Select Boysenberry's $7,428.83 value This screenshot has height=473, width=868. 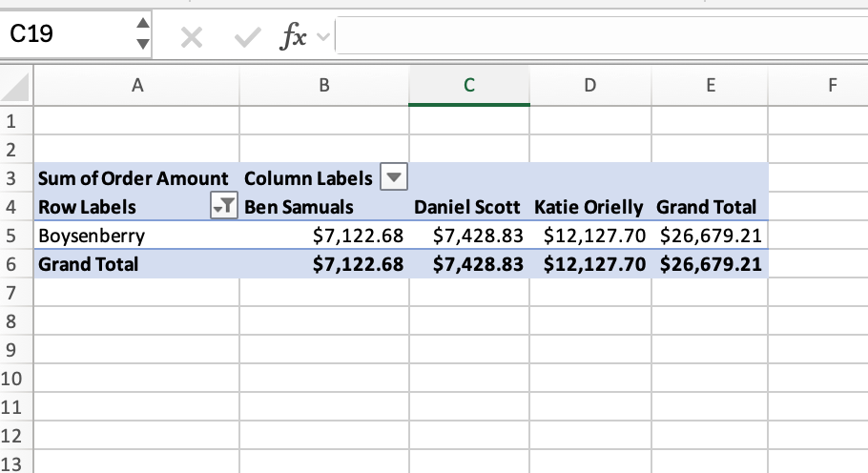[469, 236]
